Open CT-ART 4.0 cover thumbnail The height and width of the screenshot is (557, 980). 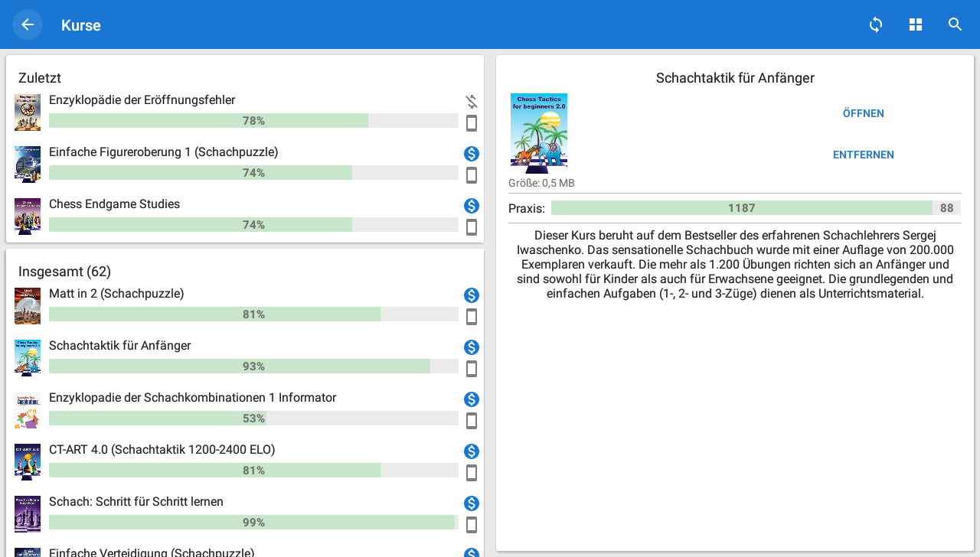coord(28,462)
